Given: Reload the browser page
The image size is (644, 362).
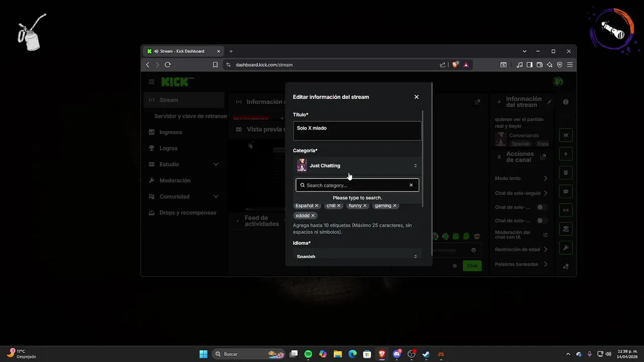Looking at the screenshot, I should click(168, 64).
